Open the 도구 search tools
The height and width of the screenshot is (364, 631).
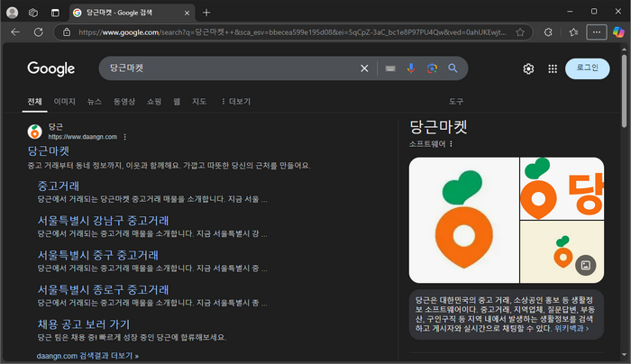456,102
